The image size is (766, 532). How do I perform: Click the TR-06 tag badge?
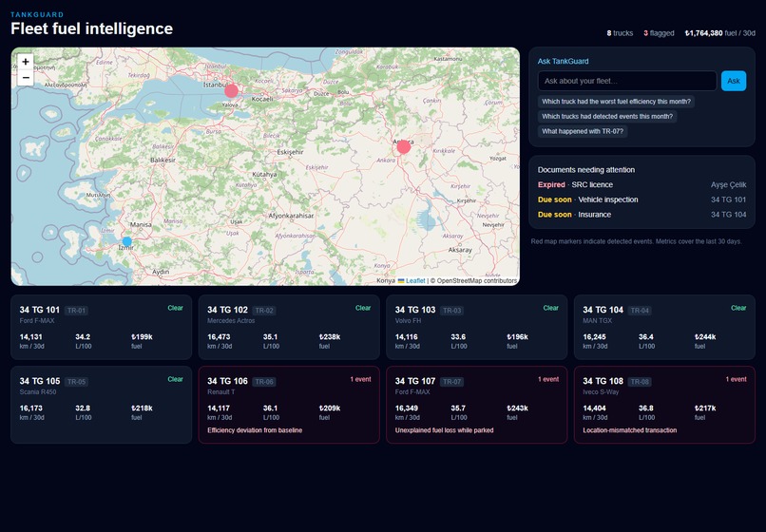point(264,382)
